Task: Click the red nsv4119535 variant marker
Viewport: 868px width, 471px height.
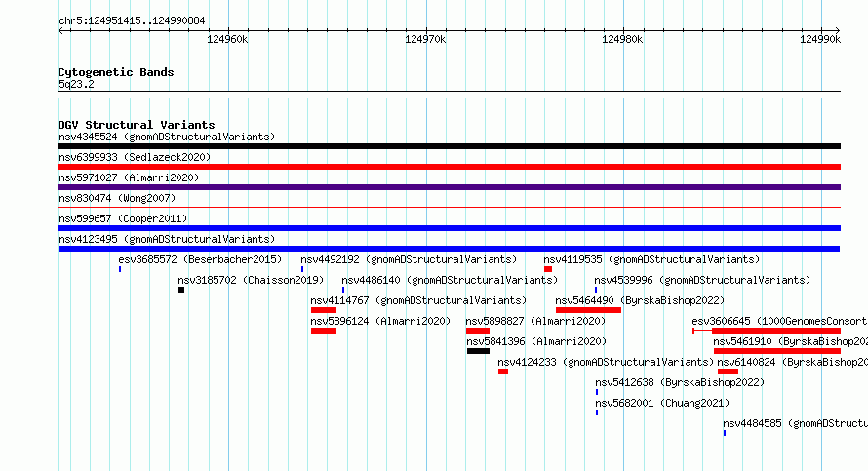Action: tap(548, 269)
